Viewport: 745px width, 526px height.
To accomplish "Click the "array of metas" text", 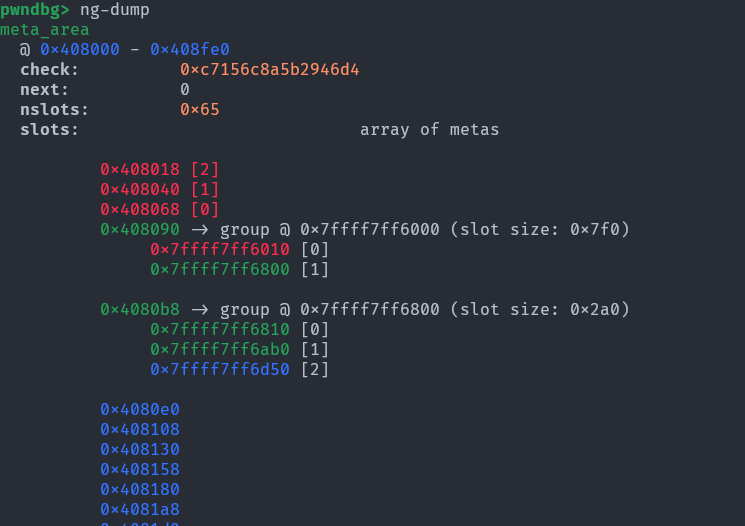I will [x=429, y=130].
